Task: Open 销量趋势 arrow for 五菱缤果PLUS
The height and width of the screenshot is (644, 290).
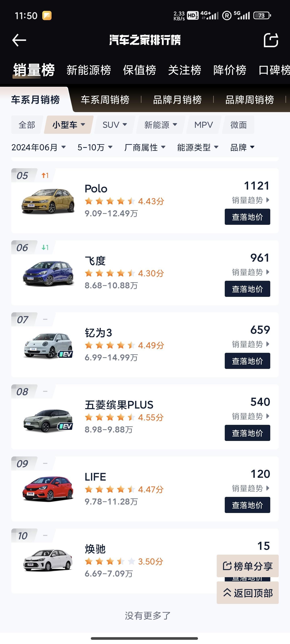Action: coord(268,416)
